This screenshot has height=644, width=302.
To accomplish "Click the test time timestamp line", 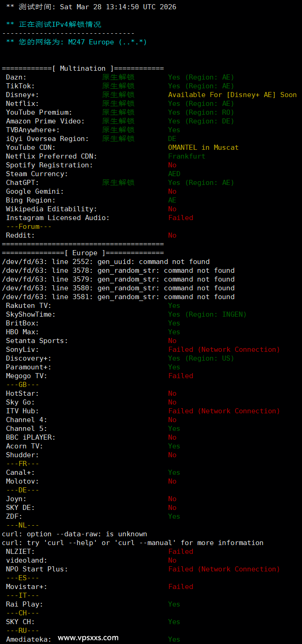I will click(91, 7).
